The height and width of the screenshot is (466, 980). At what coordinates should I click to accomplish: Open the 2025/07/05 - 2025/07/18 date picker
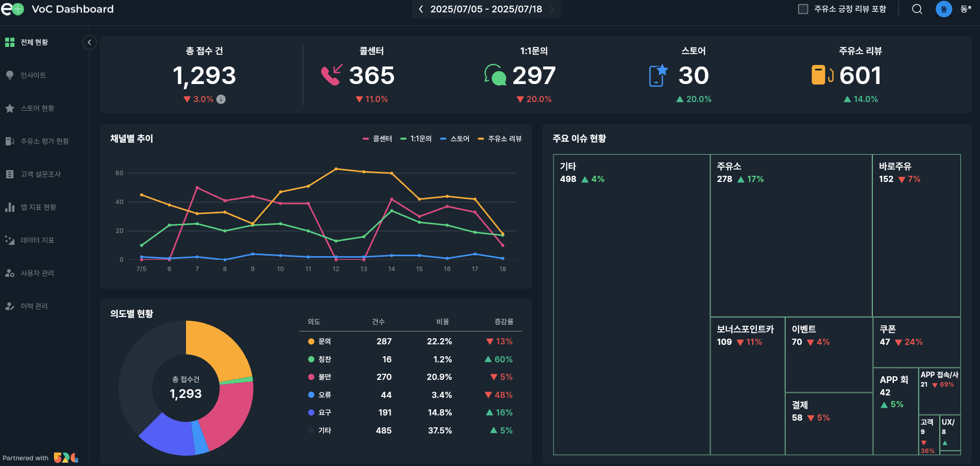(x=486, y=9)
